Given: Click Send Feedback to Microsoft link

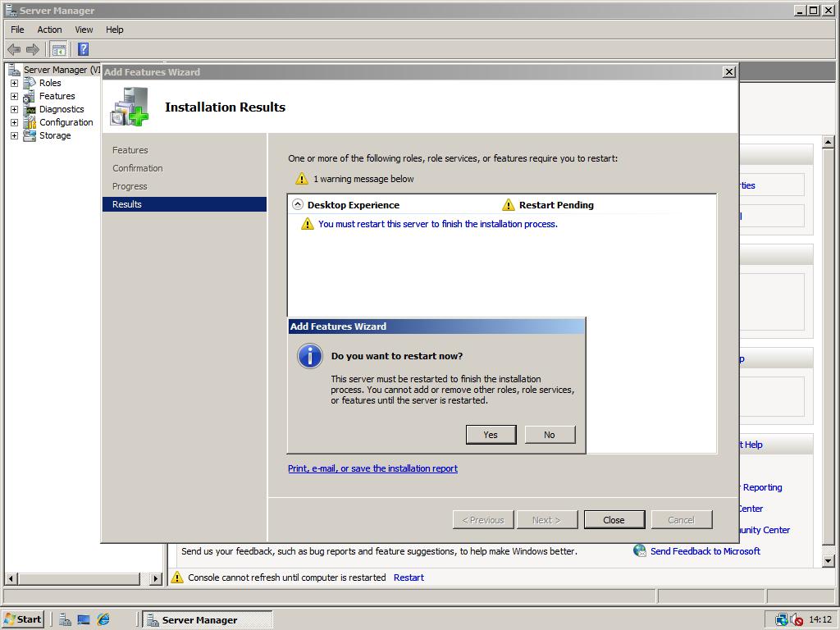Looking at the screenshot, I should 705,551.
